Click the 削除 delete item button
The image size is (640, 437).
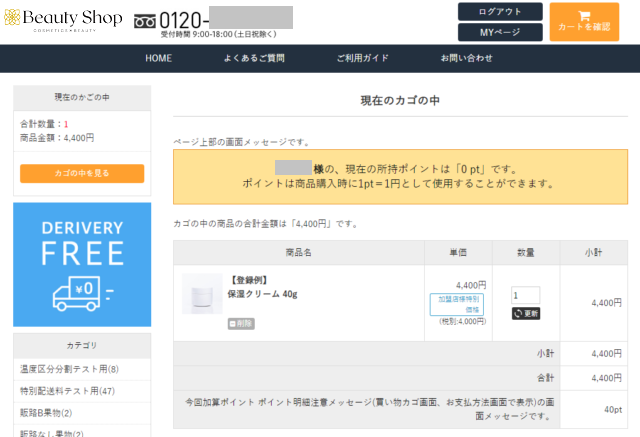[241, 323]
